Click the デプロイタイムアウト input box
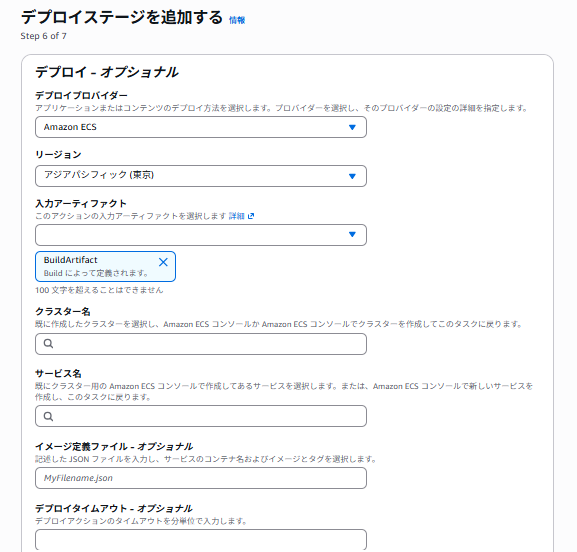 tap(201, 540)
